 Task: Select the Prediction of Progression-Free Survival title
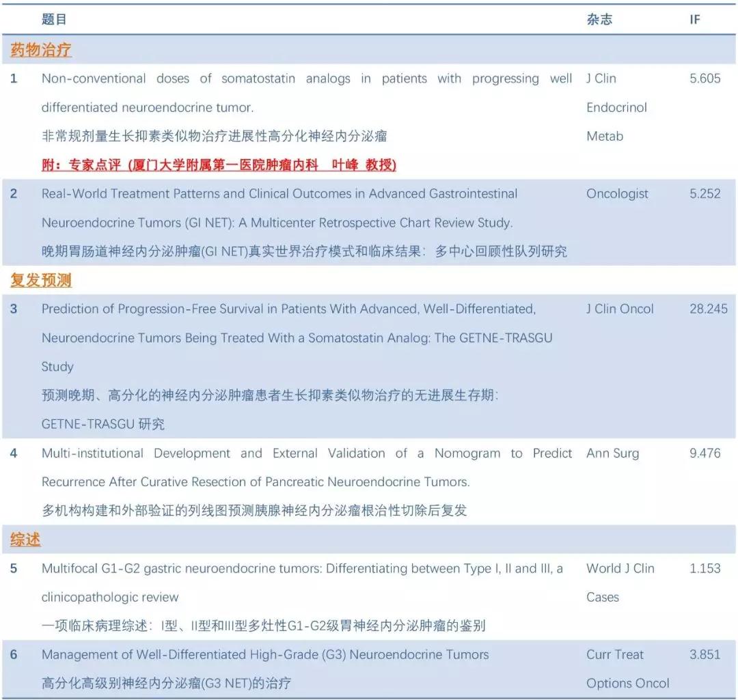pos(288,309)
